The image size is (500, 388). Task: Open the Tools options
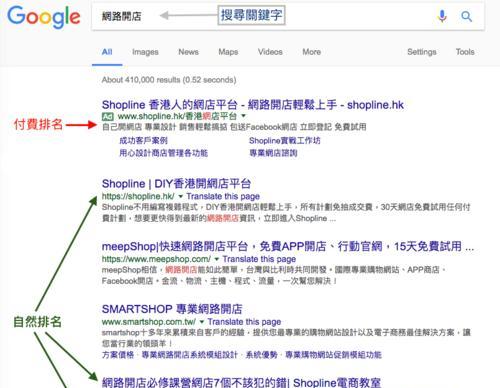point(465,52)
